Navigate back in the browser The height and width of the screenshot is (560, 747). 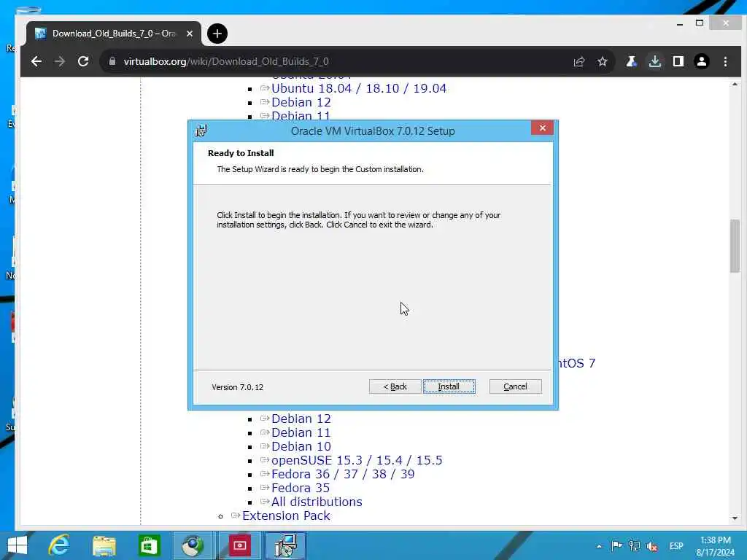tap(36, 61)
